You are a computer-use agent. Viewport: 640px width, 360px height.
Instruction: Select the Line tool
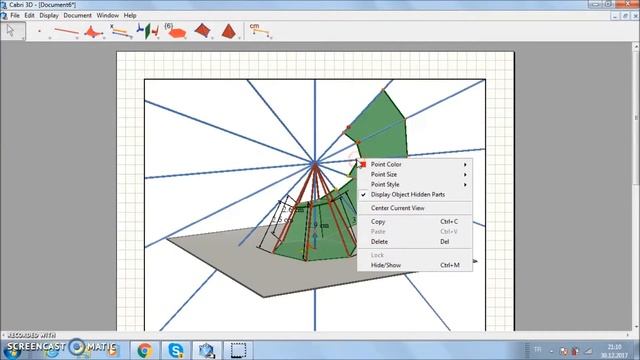pos(66,31)
